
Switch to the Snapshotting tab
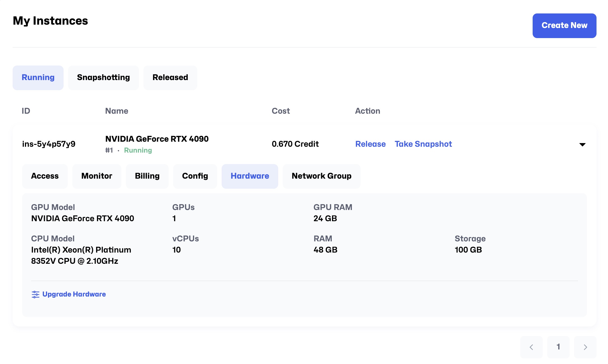(103, 78)
